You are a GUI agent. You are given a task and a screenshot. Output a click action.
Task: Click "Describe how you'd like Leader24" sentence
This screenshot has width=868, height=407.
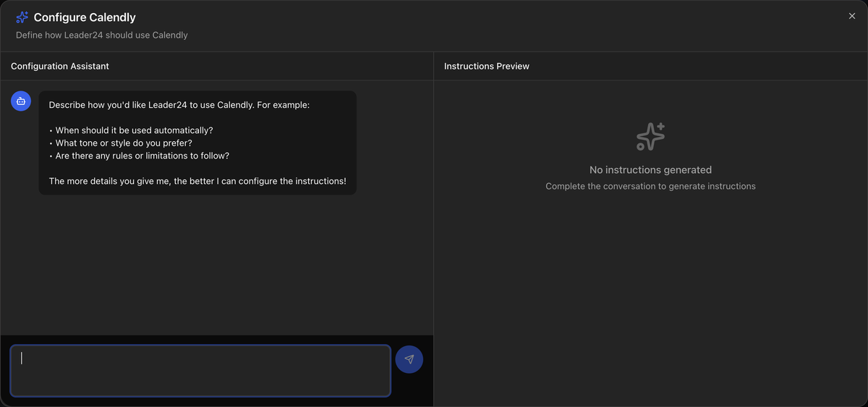coord(179,105)
